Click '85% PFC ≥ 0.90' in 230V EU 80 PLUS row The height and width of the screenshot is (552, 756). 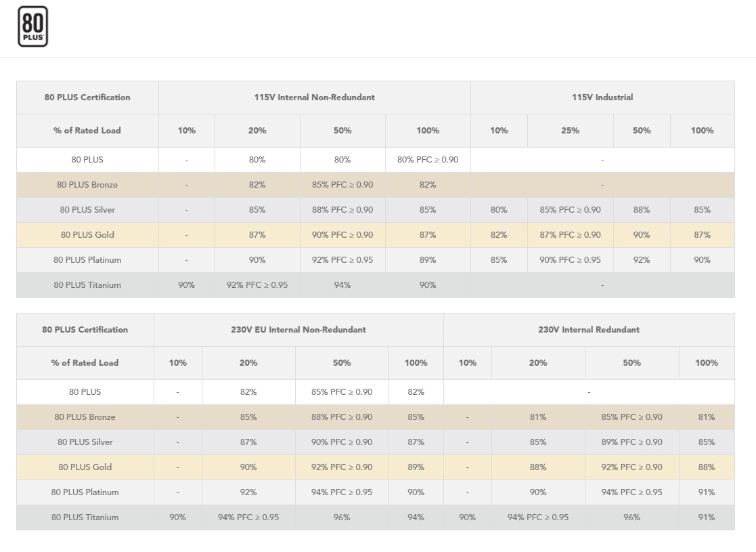tap(342, 392)
